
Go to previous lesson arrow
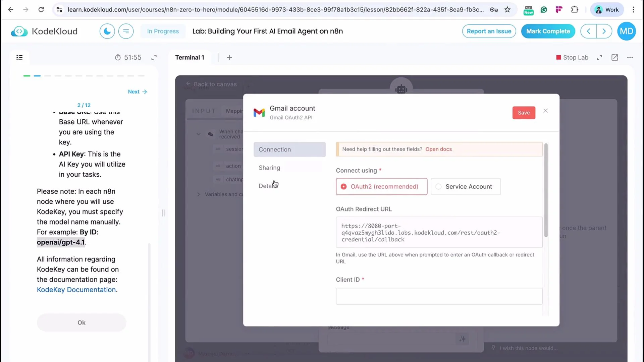tap(589, 31)
